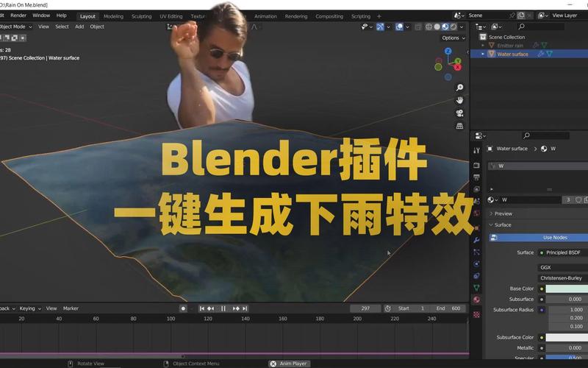Toggle X-ray display in viewport header
This screenshot has height=368, width=588.
coord(418,26)
